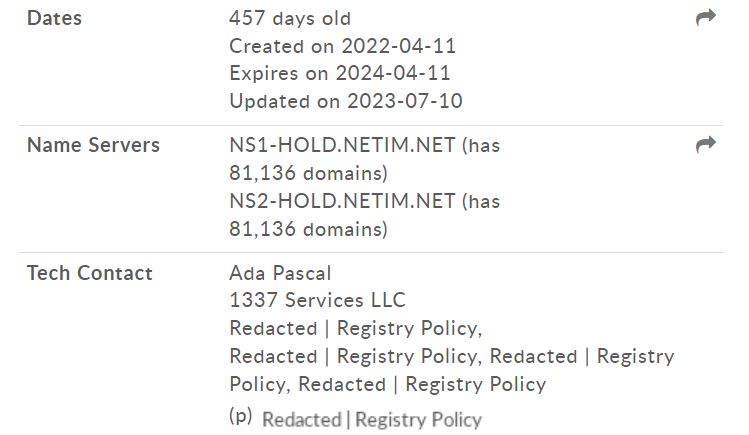Viewport: 749px width, 435px height.
Task: Open NS2-HOLD.NETIM.NET name server
Action: click(x=342, y=201)
